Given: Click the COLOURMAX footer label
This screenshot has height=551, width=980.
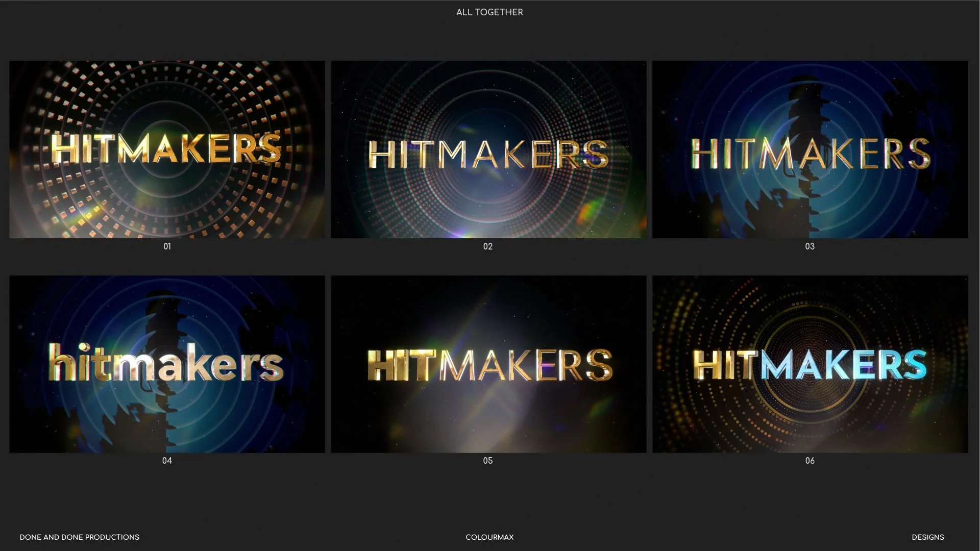Looking at the screenshot, I should [489, 537].
